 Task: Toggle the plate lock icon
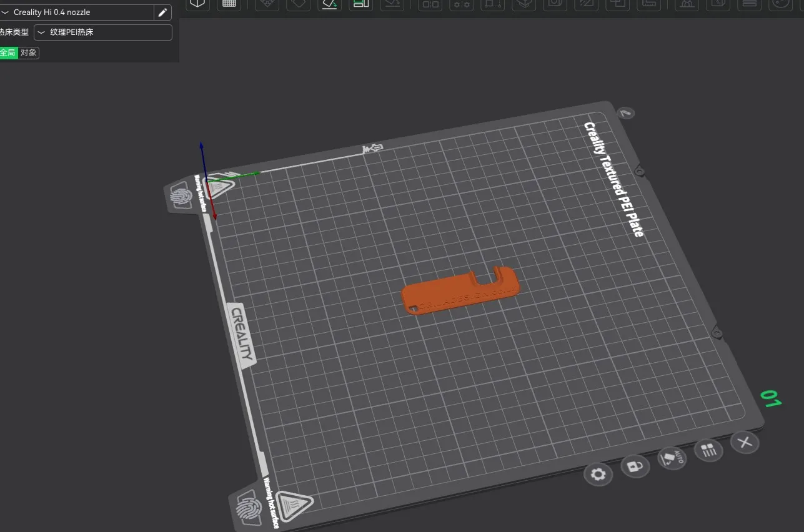tap(635, 466)
